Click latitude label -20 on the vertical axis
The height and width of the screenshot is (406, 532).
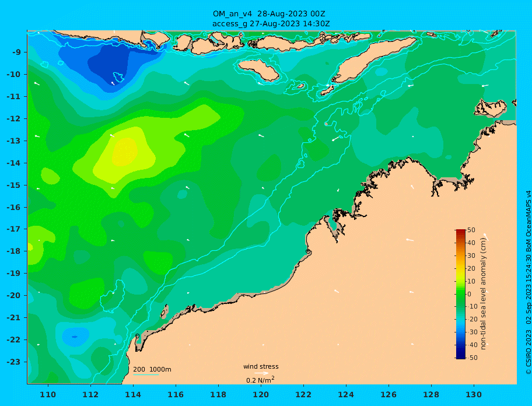(x=14, y=295)
